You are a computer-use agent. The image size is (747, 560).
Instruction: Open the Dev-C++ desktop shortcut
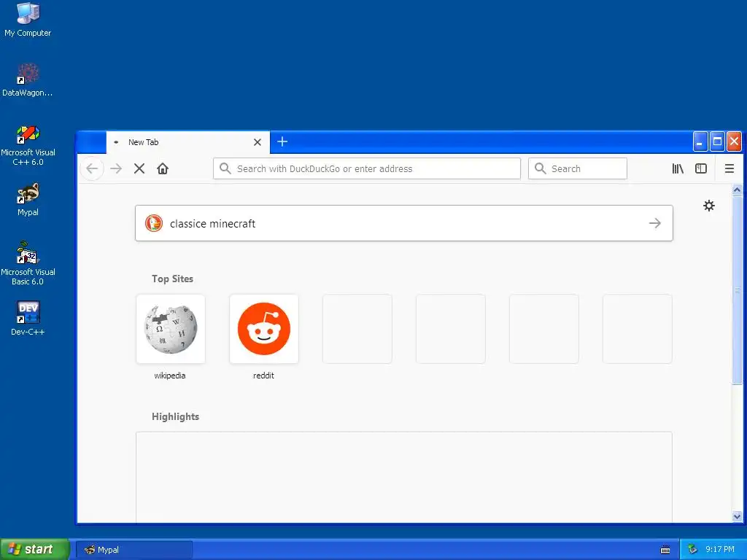[x=28, y=318]
